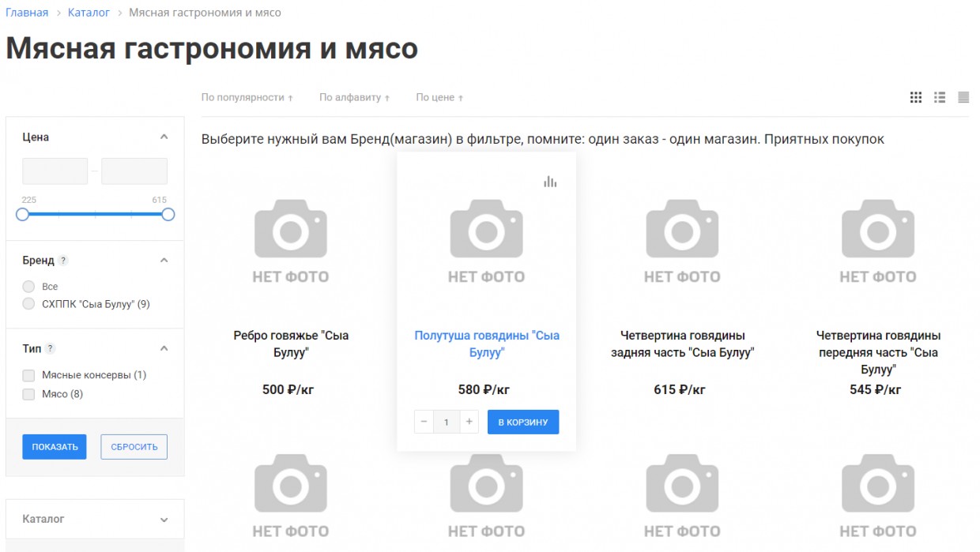The image size is (980, 552).
Task: Switch to list view icon
Action: [940, 97]
